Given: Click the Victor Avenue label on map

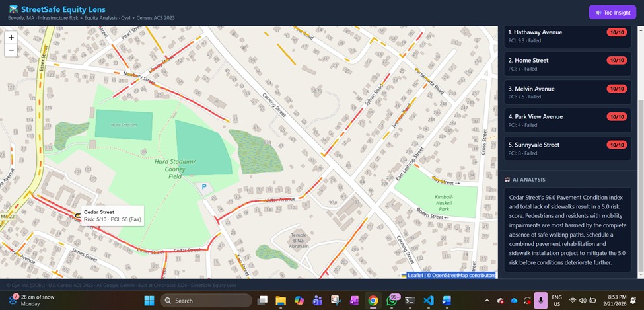Looking at the screenshot, I should (x=281, y=200).
